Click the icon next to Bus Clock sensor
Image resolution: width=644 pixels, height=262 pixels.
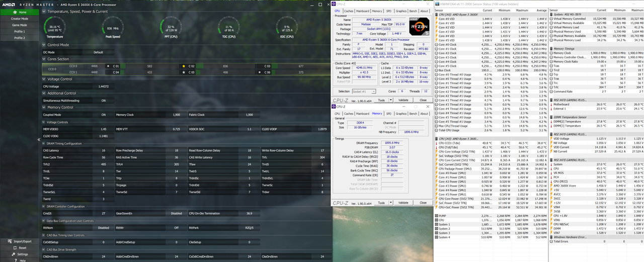point(436,70)
